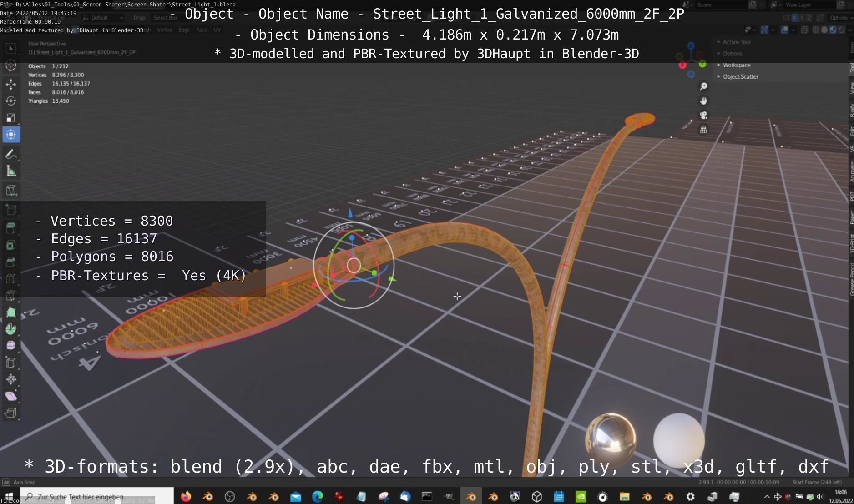This screenshot has height=504, width=854.
Task: Activate the 3D Cursor tool
Action: click(x=11, y=66)
